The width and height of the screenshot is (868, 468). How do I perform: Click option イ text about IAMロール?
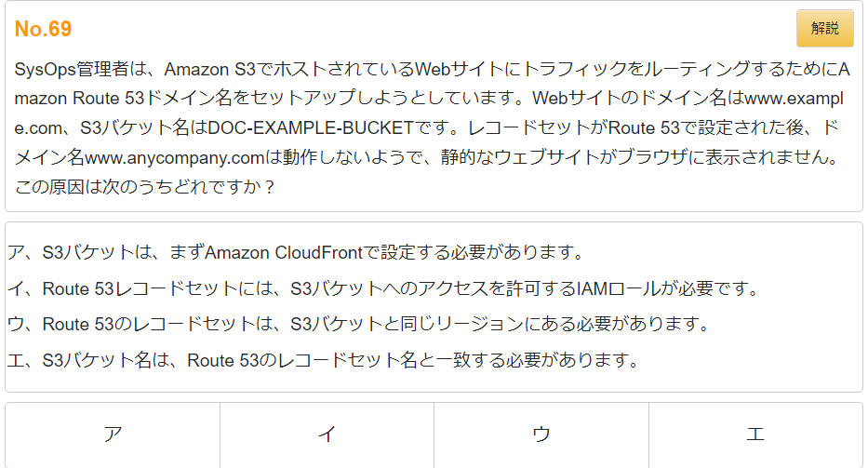[383, 288]
